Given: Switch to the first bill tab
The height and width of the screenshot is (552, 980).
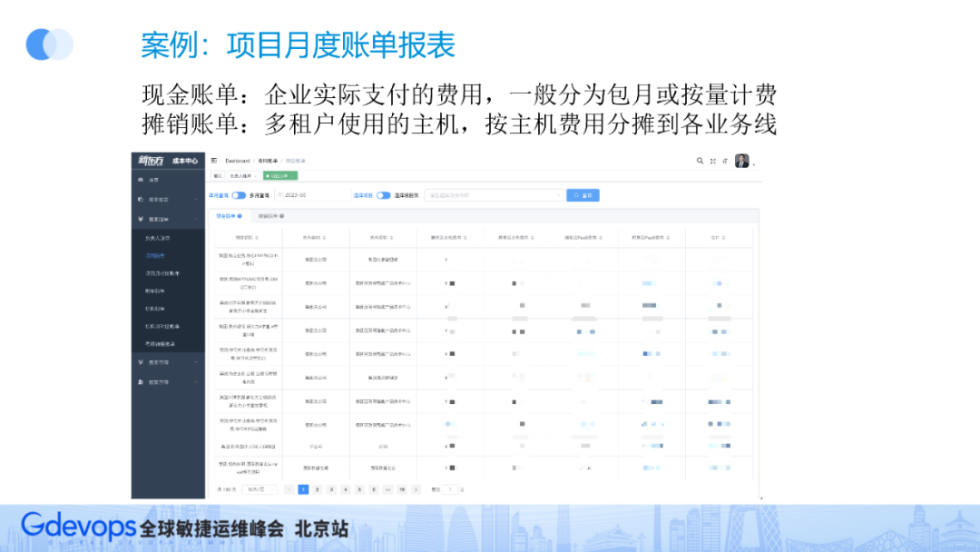Looking at the screenshot, I should click(x=229, y=216).
